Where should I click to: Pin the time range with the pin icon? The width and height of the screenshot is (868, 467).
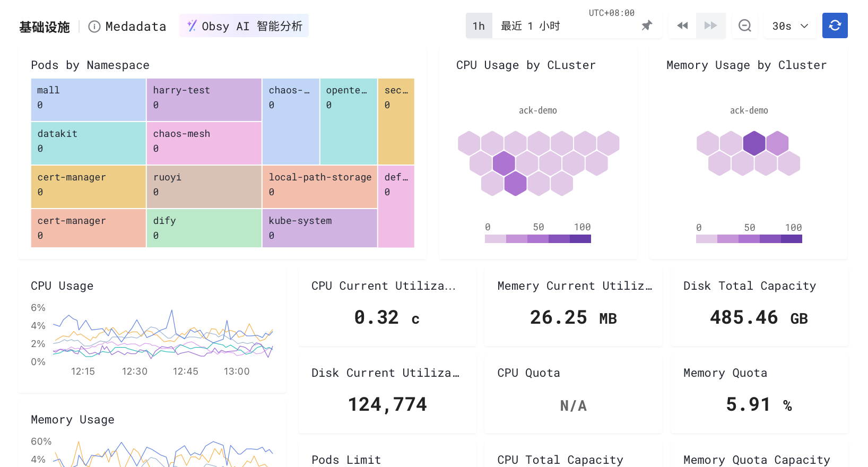[x=647, y=25]
